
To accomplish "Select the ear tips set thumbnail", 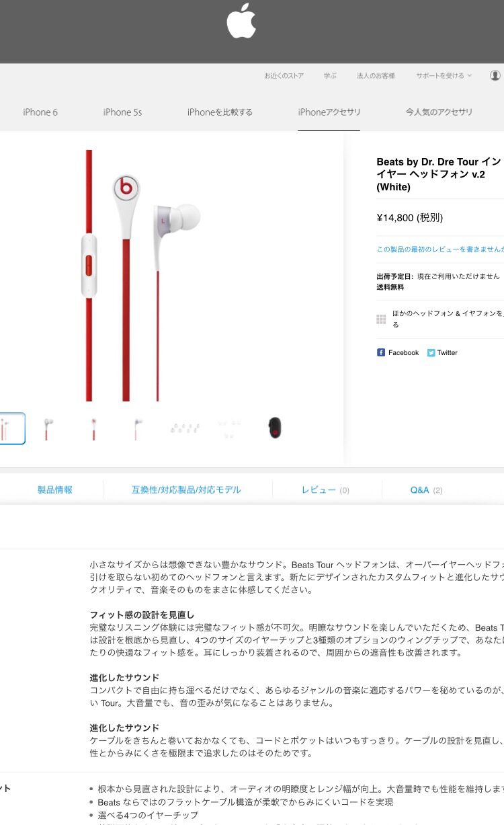I will click(x=185, y=428).
